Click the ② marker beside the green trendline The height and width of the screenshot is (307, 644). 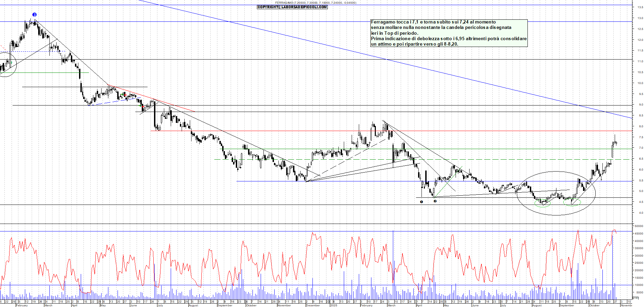point(435,201)
